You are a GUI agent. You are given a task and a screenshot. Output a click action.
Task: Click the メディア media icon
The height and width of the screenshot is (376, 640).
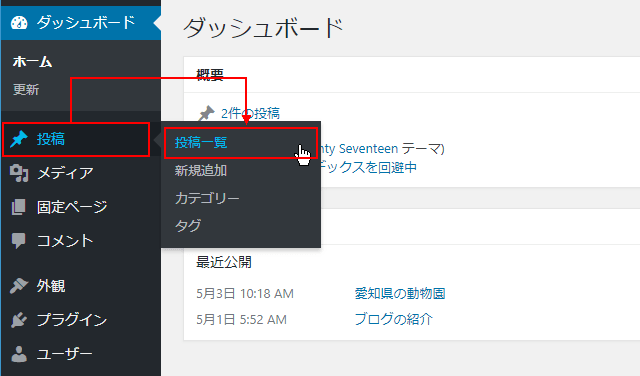tap(19, 173)
